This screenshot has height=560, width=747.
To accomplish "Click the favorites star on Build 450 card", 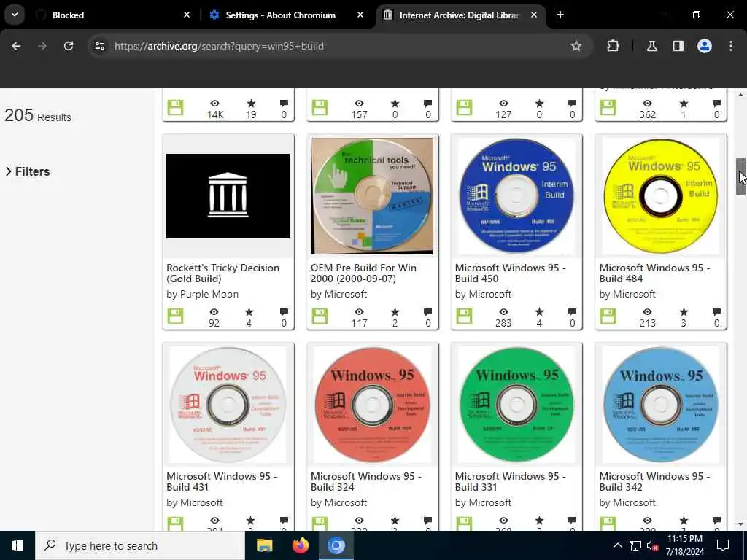I will [x=539, y=312].
